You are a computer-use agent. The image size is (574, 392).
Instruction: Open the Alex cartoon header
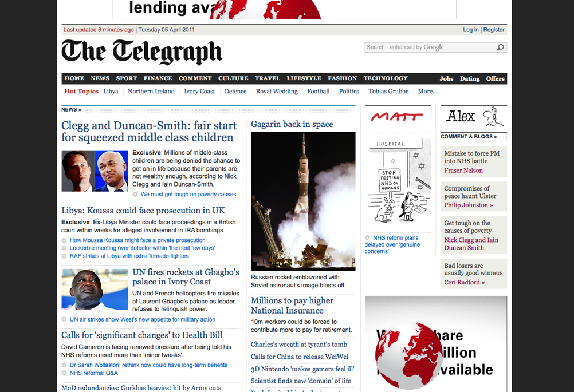click(x=475, y=117)
